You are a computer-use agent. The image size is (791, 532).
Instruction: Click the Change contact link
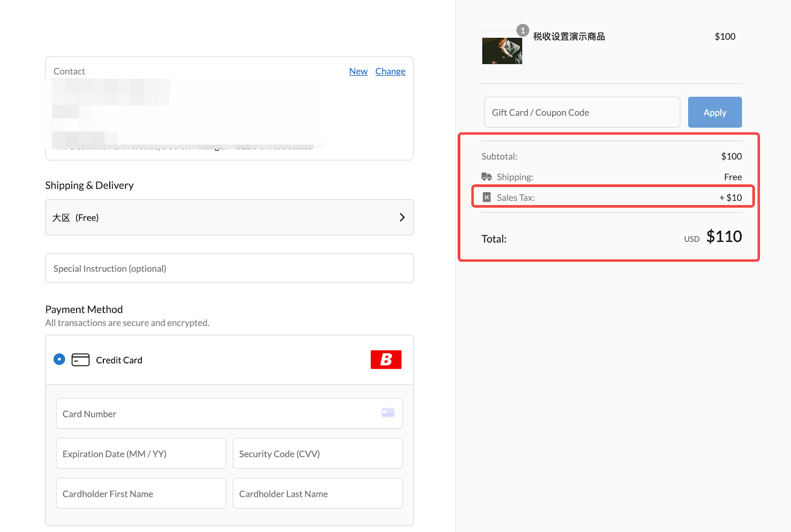pos(390,71)
